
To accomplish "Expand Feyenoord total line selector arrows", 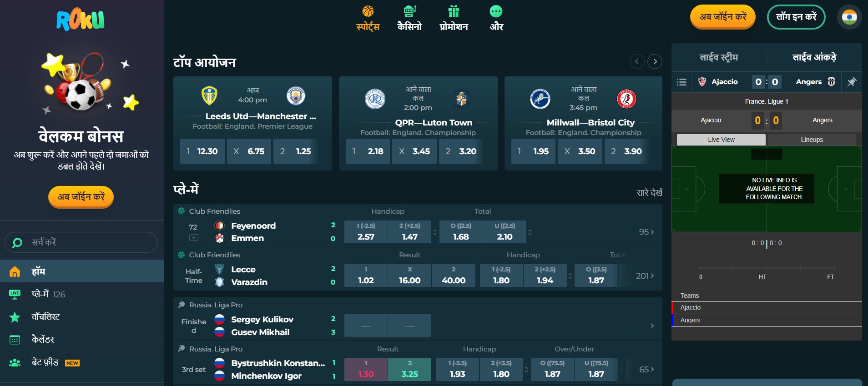I will point(530,232).
